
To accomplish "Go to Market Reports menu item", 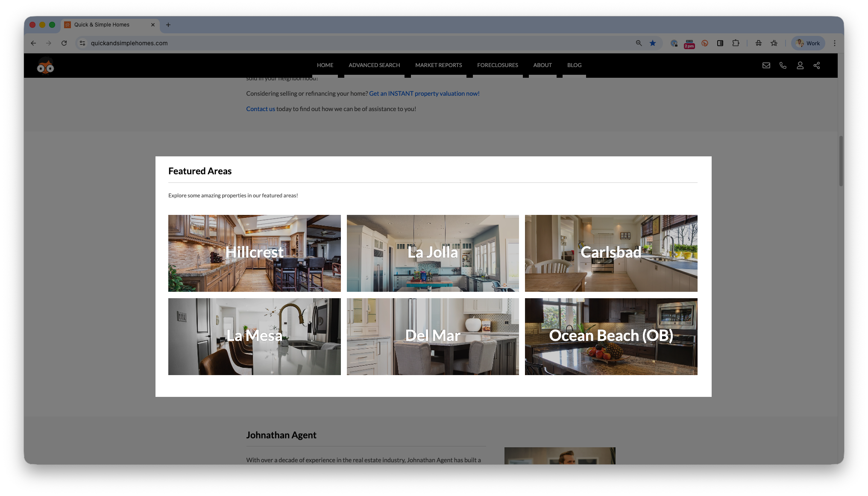I will [x=438, y=65].
